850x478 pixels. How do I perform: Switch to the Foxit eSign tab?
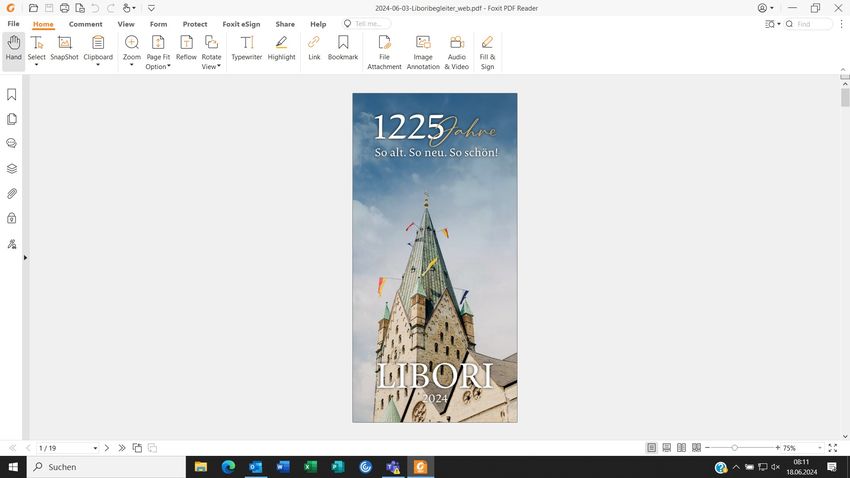pos(241,24)
